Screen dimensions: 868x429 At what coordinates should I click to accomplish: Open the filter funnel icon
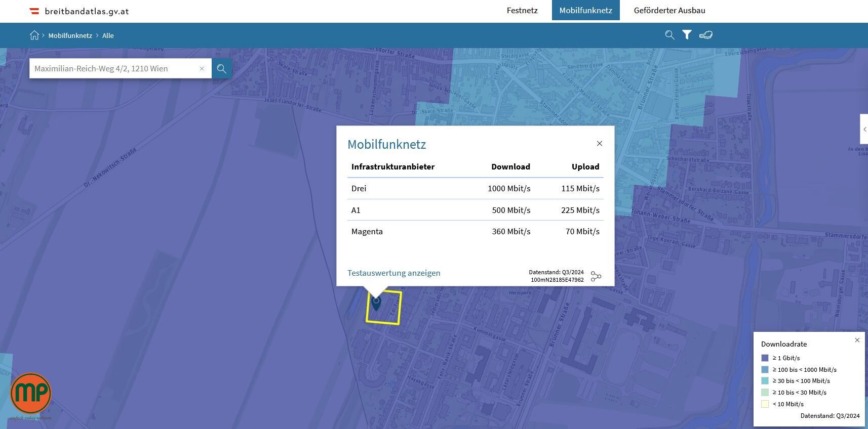(687, 35)
